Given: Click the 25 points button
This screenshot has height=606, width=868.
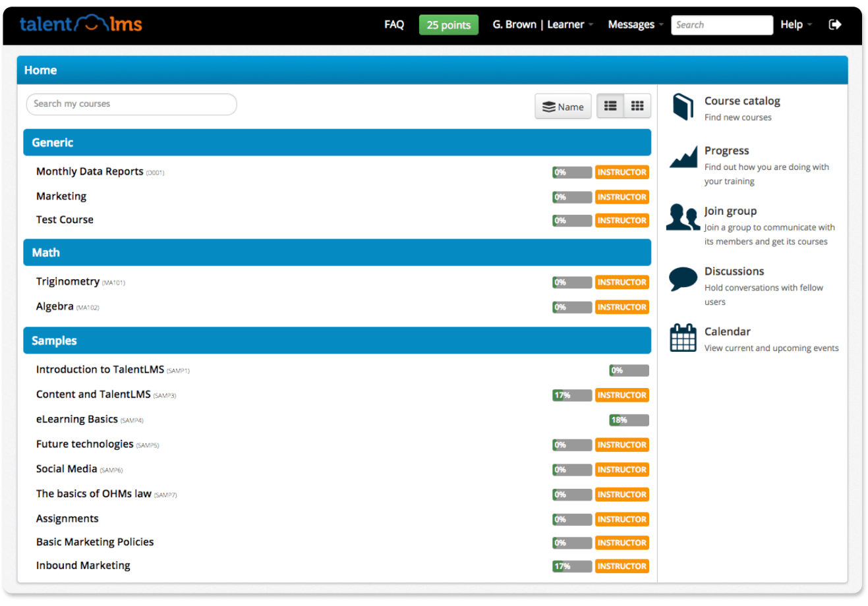Looking at the screenshot, I should coord(448,25).
